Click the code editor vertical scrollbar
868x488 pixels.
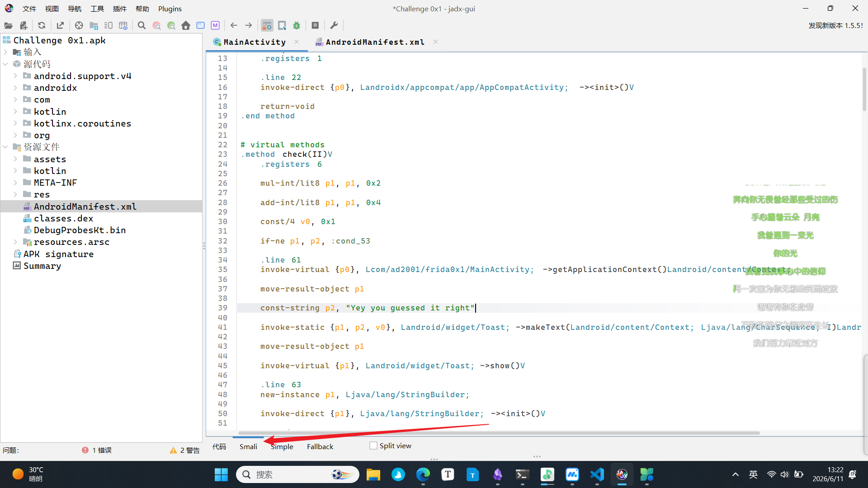(864, 89)
